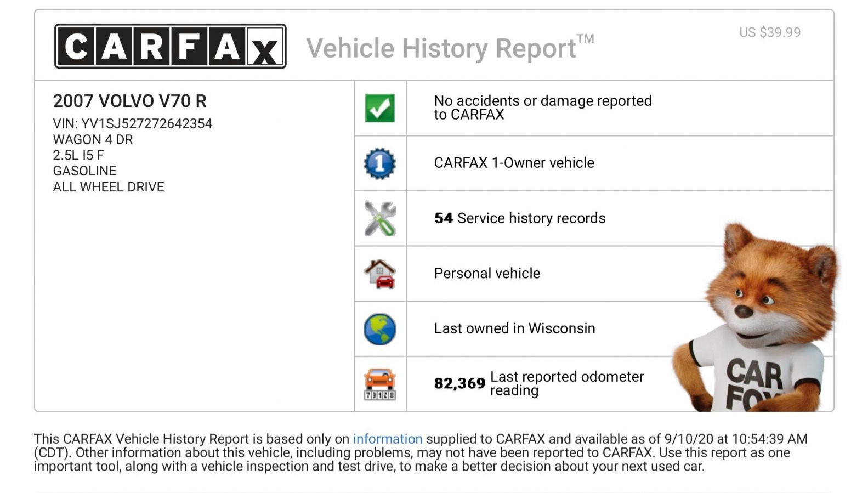Click the US $39.99 price label
868x493 pixels.
point(770,32)
